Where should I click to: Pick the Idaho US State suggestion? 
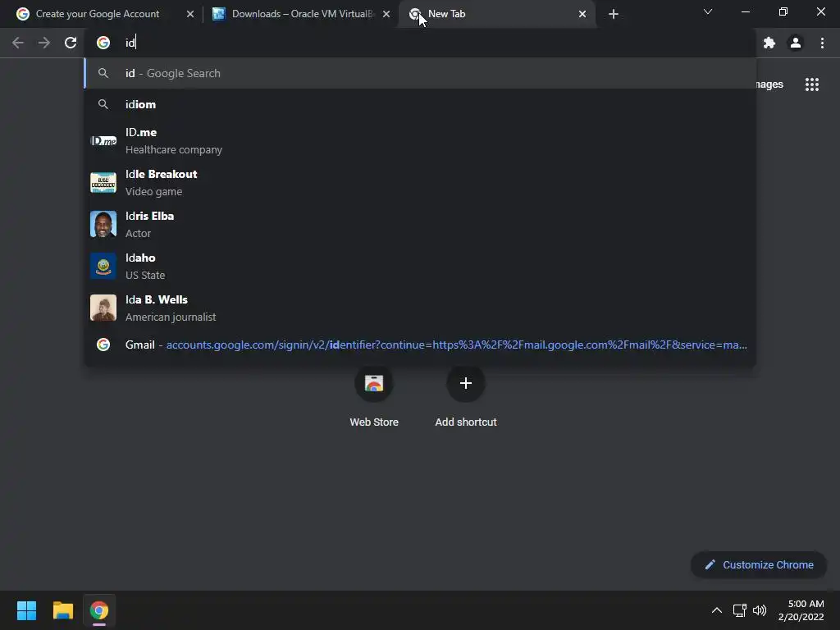coord(420,267)
